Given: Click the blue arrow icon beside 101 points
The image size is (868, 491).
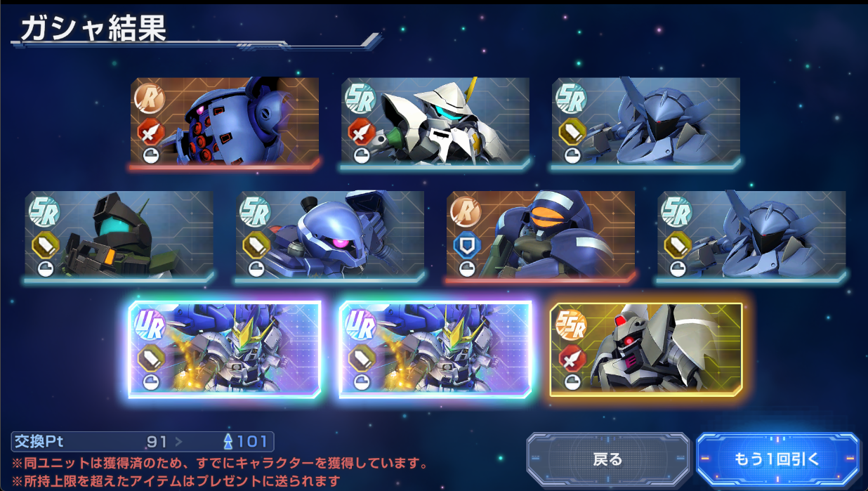Looking at the screenshot, I should click(x=228, y=442).
